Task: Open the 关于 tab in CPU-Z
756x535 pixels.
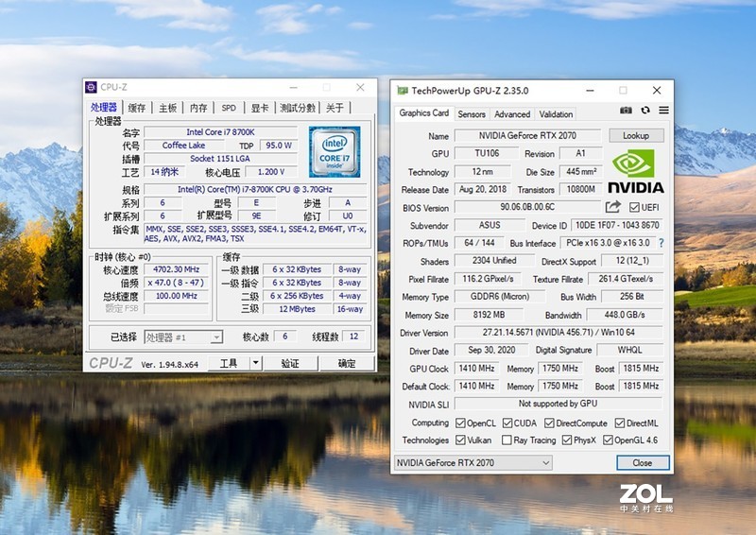Action: pos(335,108)
